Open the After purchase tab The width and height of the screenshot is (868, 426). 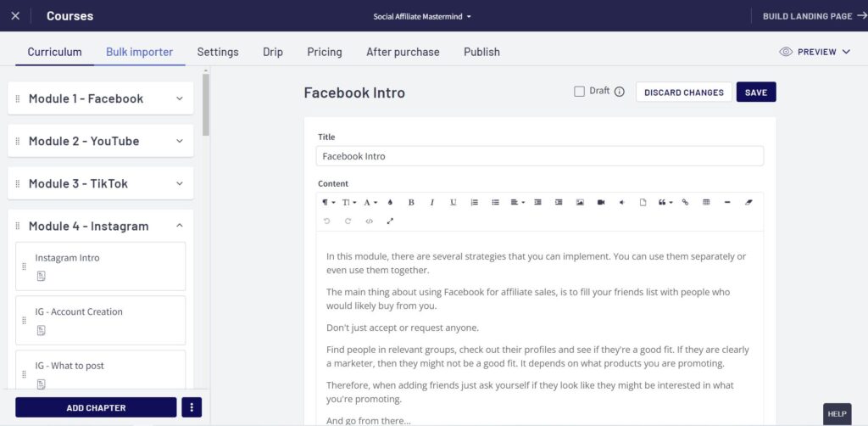point(403,52)
